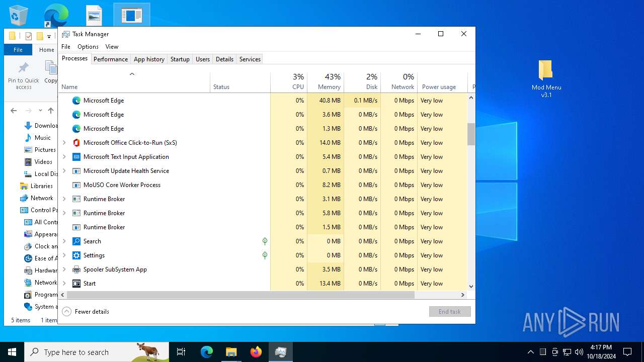Viewport: 644px width, 362px height.
Task: Click the Spooler SubSystem App printer icon
Action: (x=76, y=269)
